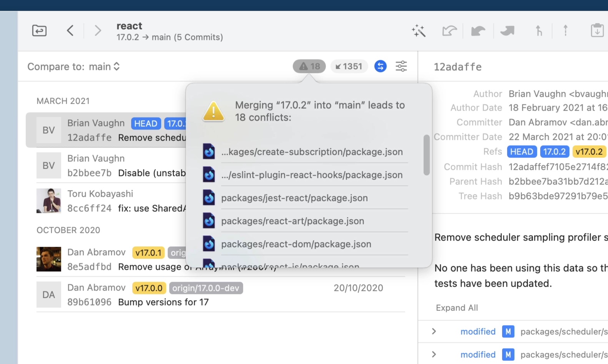This screenshot has width=608, height=364.
Task: Navigate back with the left chevron
Action: click(x=70, y=30)
